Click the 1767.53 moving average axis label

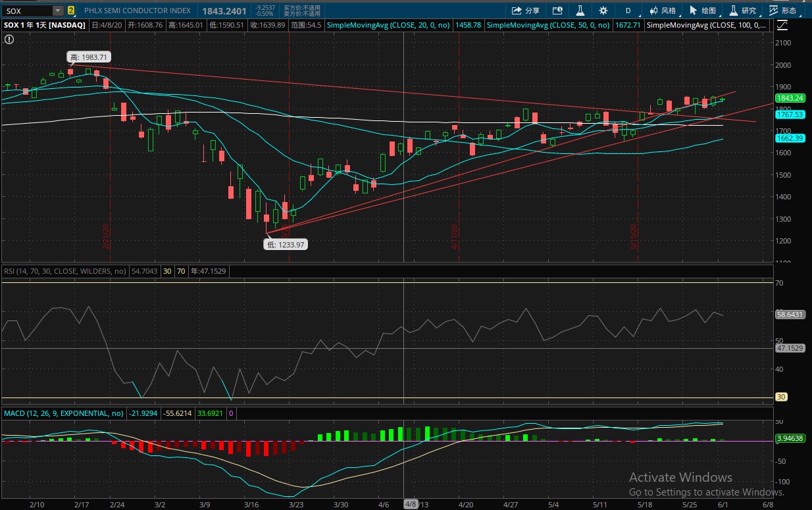tap(790, 115)
